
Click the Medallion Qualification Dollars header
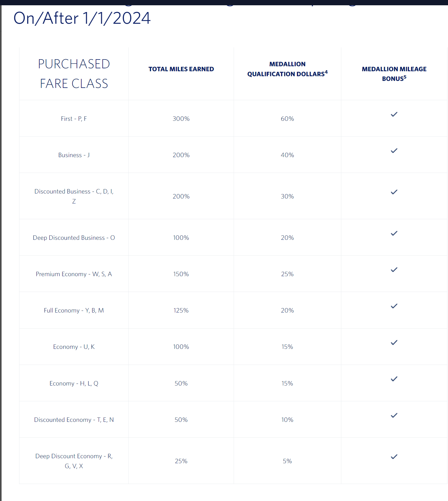click(287, 69)
